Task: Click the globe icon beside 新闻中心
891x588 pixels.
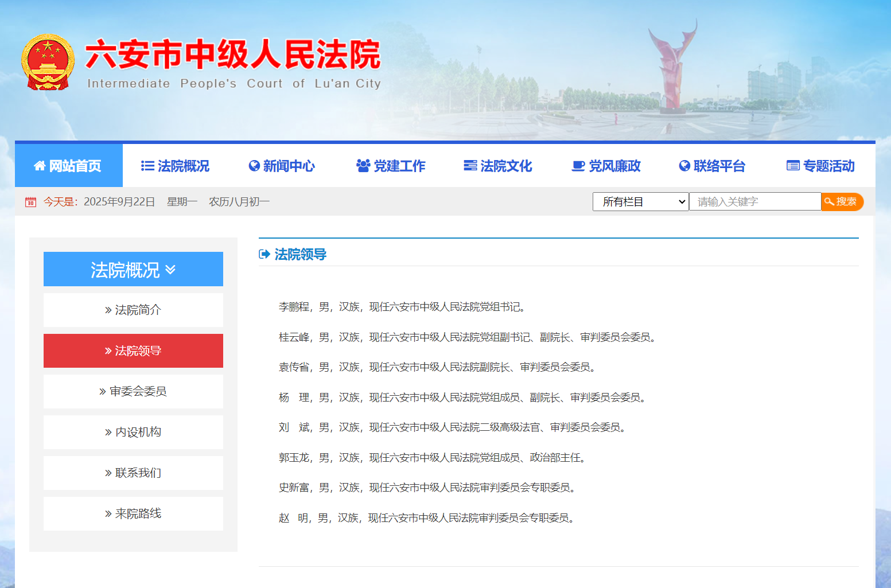Action: (x=254, y=165)
